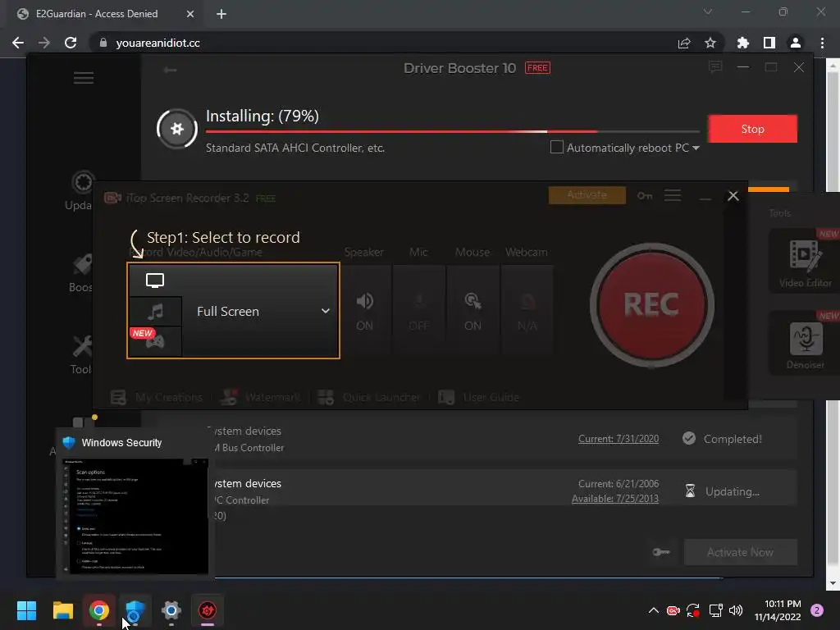Toggle the Webcam N/A control
840x630 pixels.
(527, 312)
